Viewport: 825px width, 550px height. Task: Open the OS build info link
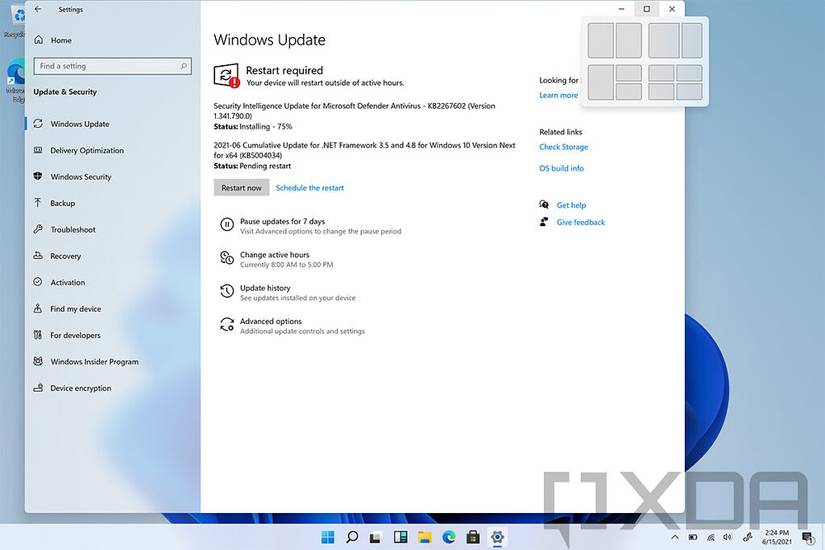[561, 168]
